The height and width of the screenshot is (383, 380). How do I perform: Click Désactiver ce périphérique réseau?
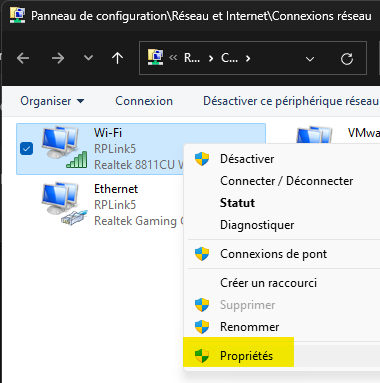pos(291,101)
